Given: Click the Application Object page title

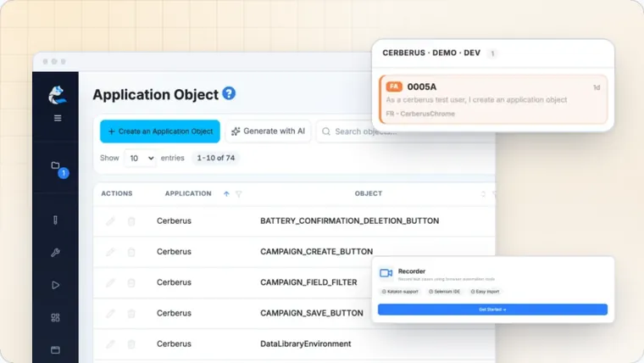Looking at the screenshot, I should point(156,94).
